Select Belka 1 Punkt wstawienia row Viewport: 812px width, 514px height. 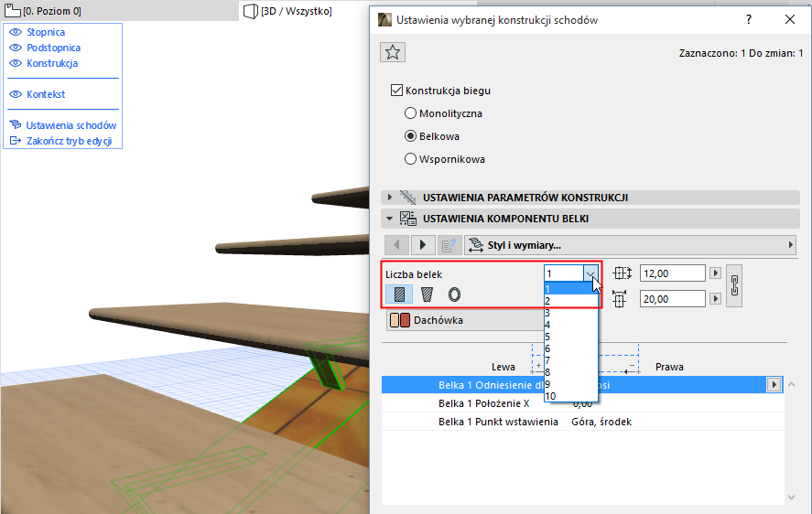coord(582,422)
